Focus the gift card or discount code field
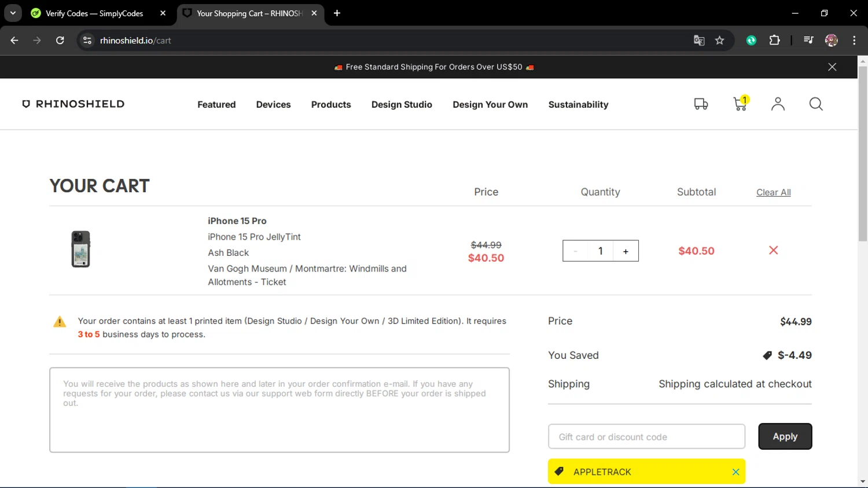 (x=646, y=436)
